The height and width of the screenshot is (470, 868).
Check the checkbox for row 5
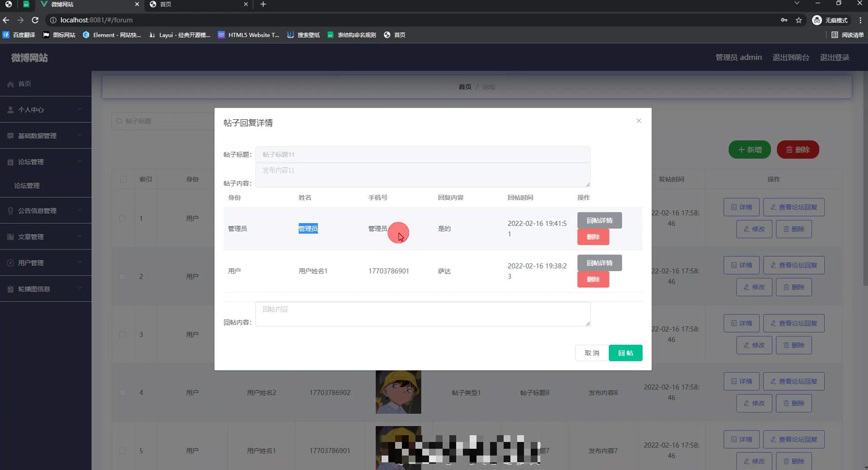[123, 451]
